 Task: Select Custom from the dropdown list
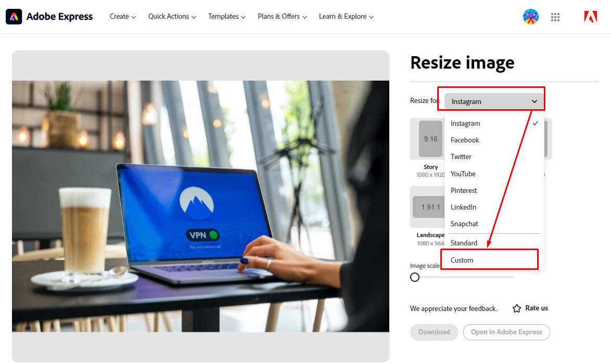pos(462,259)
